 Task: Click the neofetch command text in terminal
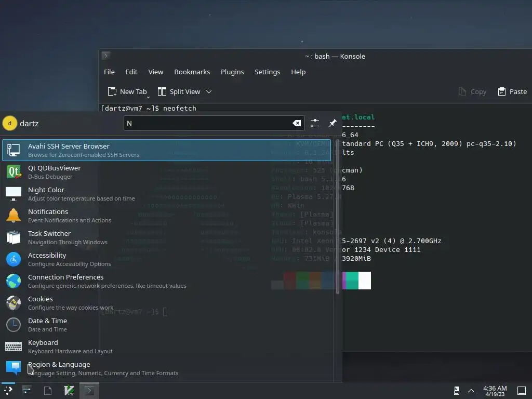pyautogui.click(x=179, y=108)
